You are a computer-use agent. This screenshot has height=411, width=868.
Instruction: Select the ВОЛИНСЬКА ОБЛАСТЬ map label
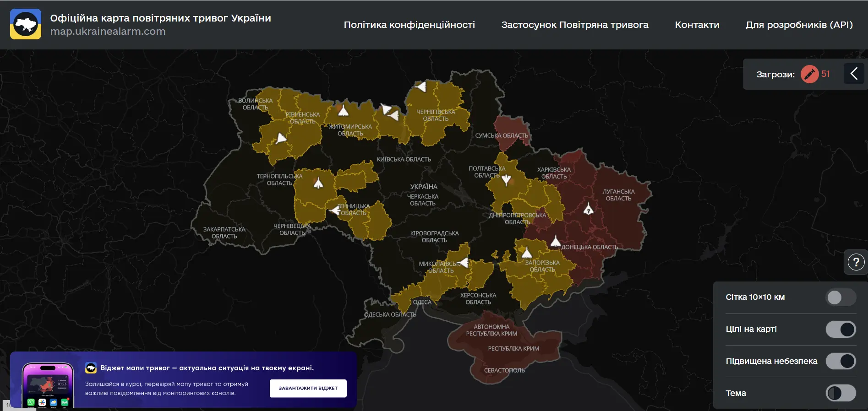click(x=256, y=104)
